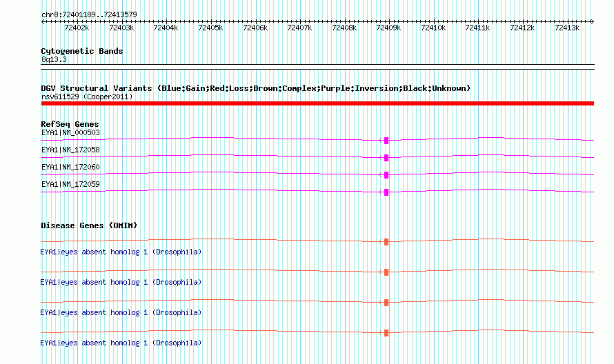Select the Disease Genes (OMIM) track title

[x=89, y=225]
